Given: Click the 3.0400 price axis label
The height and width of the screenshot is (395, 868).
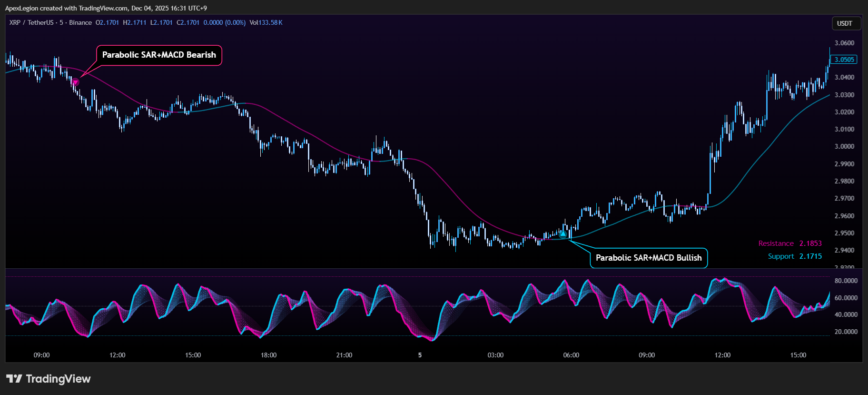Looking at the screenshot, I should click(x=845, y=77).
